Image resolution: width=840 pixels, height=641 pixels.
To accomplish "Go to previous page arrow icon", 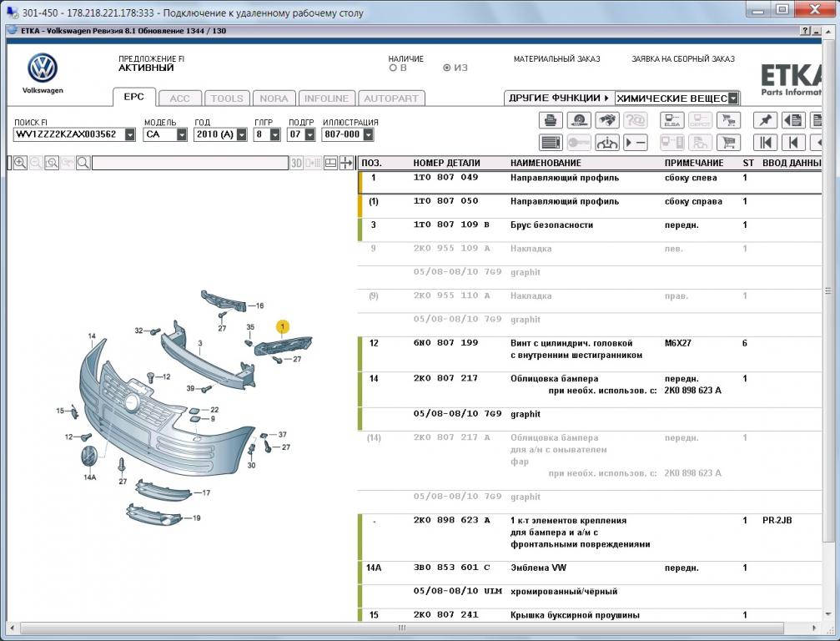I will tap(793, 143).
